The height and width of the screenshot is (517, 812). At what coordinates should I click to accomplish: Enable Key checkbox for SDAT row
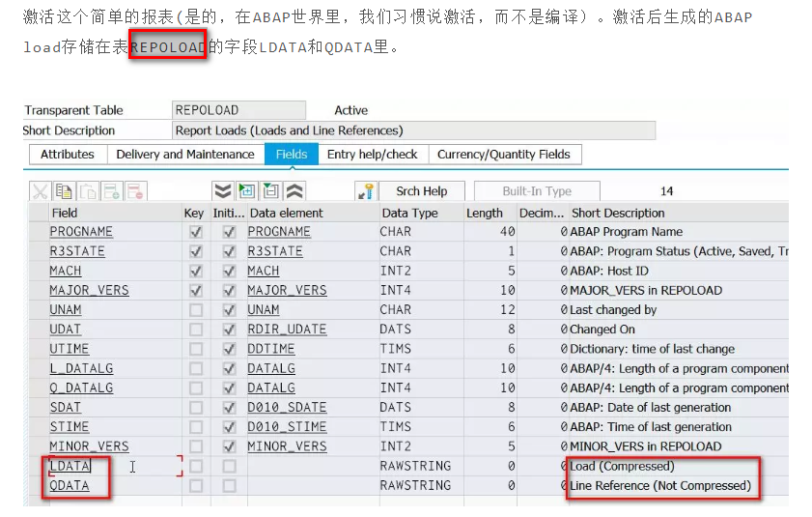[x=196, y=408]
